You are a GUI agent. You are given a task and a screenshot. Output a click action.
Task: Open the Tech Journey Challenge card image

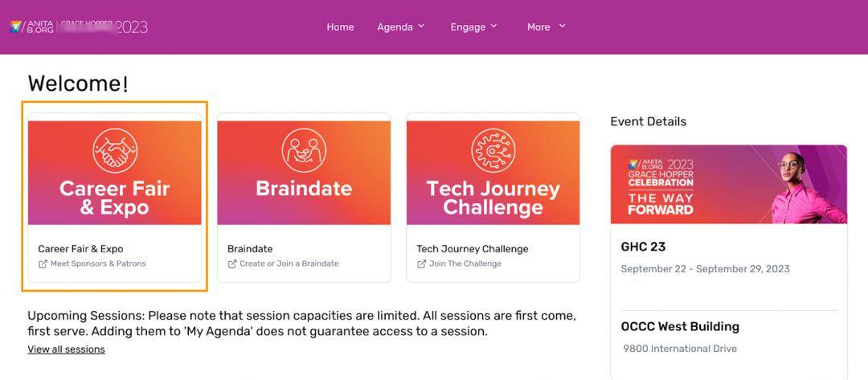[493, 173]
